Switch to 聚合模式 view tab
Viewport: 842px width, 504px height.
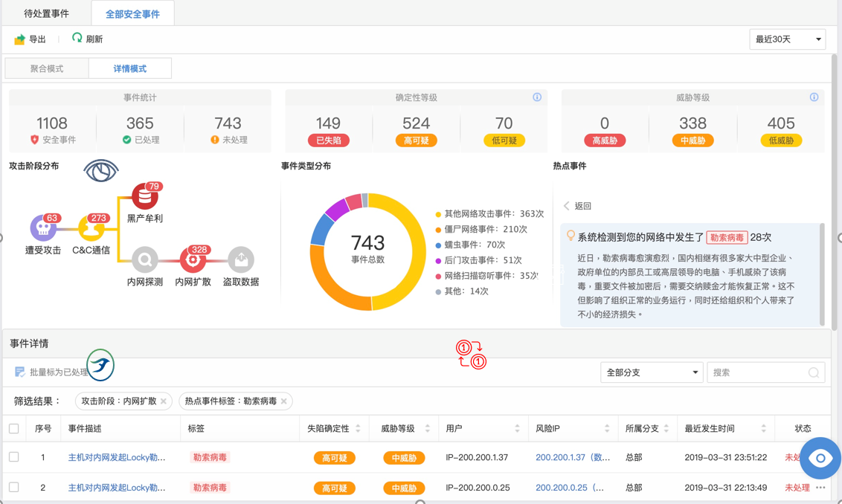click(x=47, y=68)
